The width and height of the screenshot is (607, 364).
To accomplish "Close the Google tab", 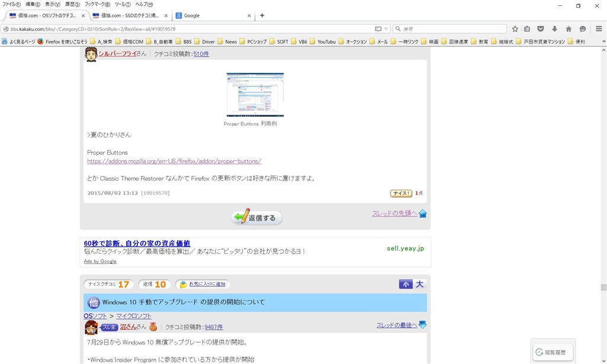I will pyautogui.click(x=249, y=16).
